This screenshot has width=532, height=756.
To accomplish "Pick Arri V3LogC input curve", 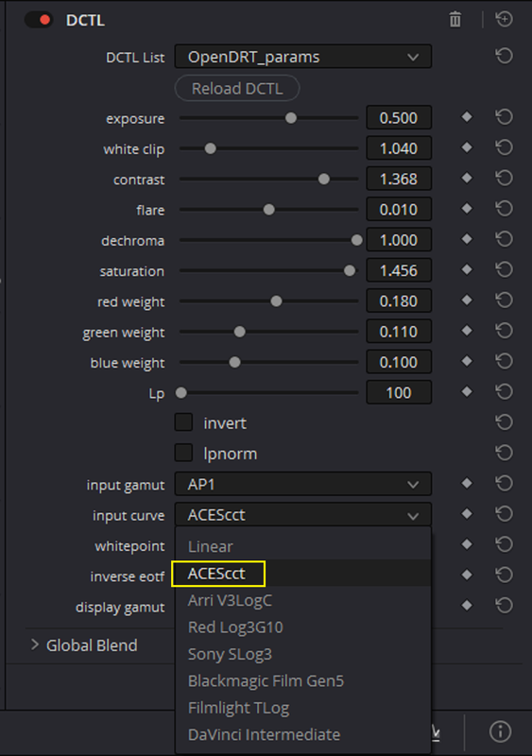I will 303,600.
